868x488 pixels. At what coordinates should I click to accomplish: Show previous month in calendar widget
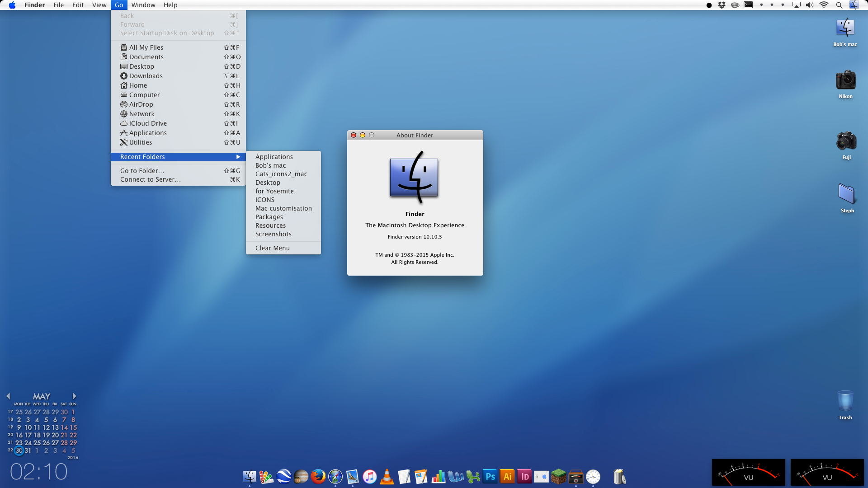[8, 396]
